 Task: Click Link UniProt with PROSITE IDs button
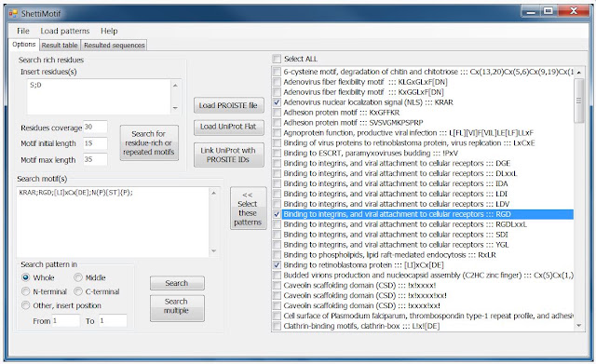coord(228,155)
